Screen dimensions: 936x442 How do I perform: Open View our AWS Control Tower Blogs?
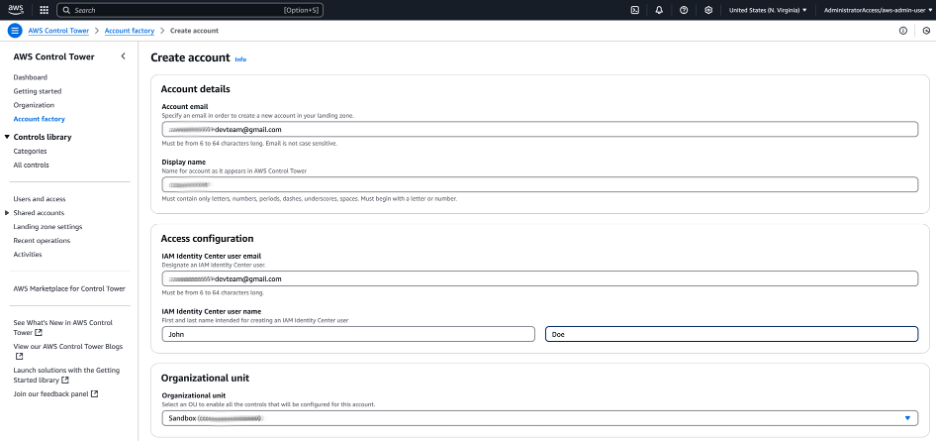(68, 346)
